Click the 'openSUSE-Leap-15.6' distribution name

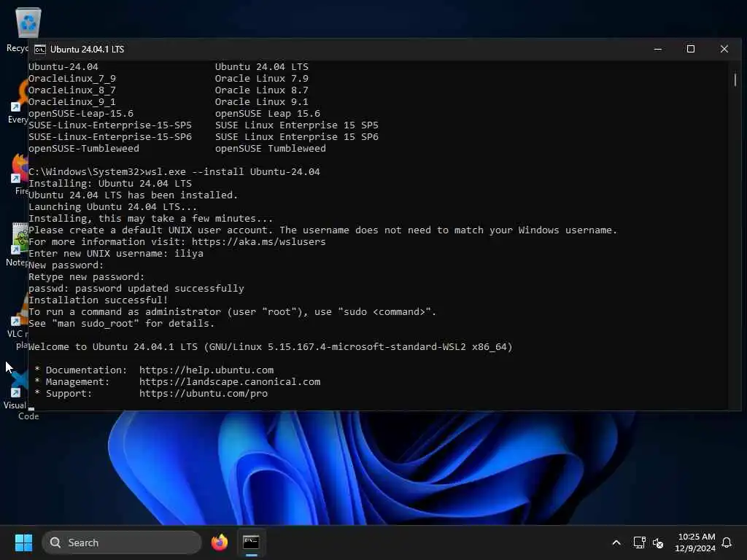pyautogui.click(x=81, y=113)
